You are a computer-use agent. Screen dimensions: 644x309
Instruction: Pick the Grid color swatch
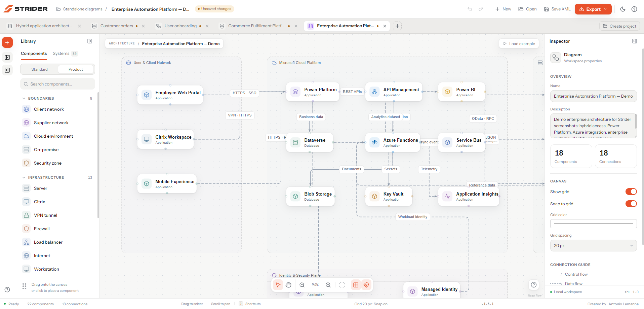click(593, 224)
